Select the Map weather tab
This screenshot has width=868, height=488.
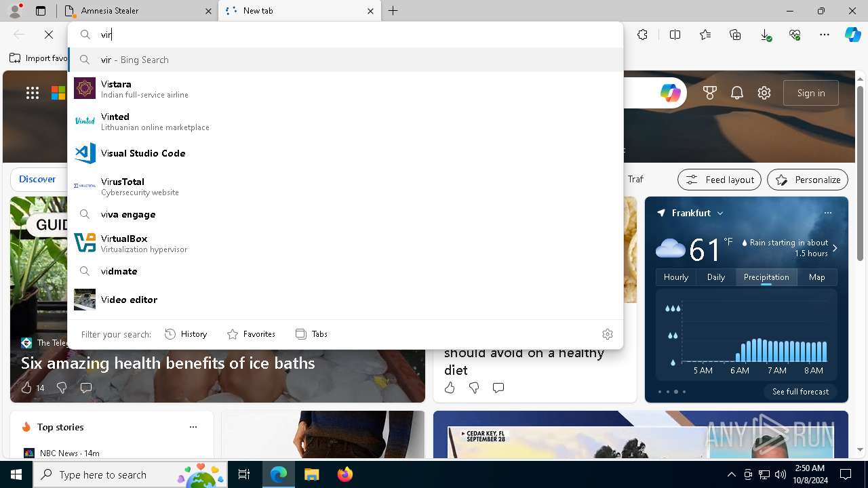click(817, 277)
